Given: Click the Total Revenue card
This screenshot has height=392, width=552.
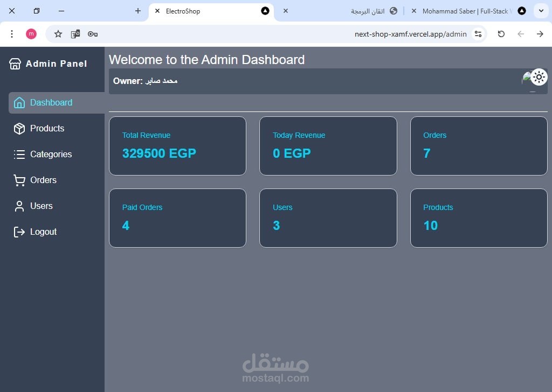Looking at the screenshot, I should pos(177,146).
